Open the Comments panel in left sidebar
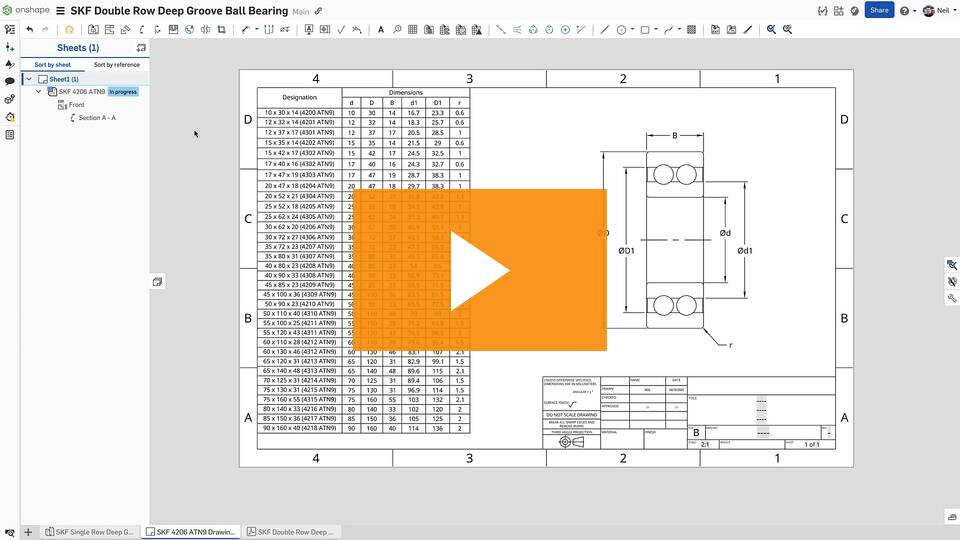This screenshot has height=540, width=960. pos(10,81)
